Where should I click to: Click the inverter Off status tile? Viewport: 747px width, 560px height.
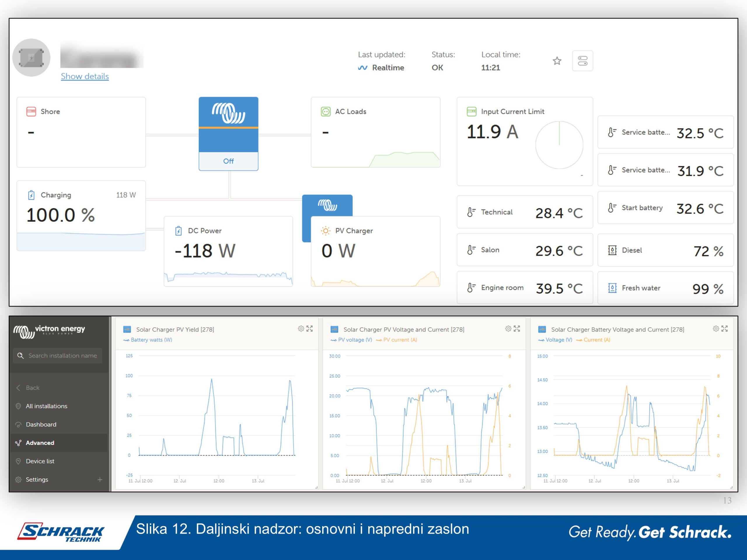(x=228, y=161)
